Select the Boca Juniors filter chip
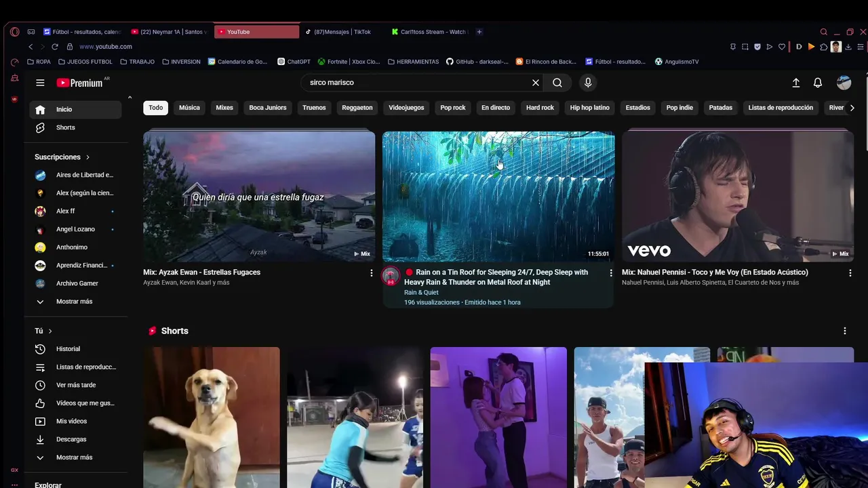 tap(268, 108)
